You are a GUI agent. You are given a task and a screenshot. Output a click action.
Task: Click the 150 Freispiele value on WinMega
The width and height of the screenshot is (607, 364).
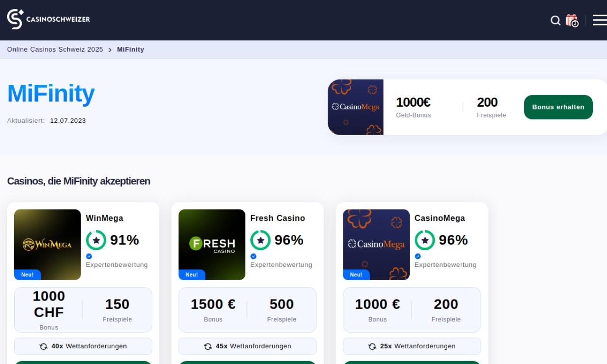coord(118,304)
